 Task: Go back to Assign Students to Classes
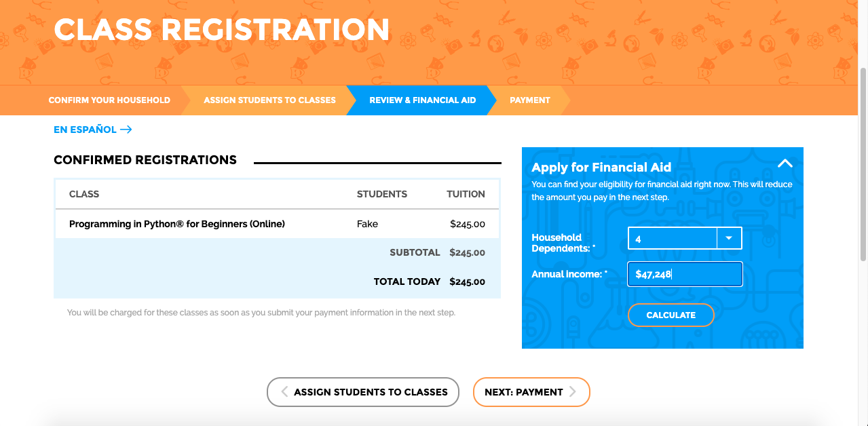pyautogui.click(x=363, y=392)
